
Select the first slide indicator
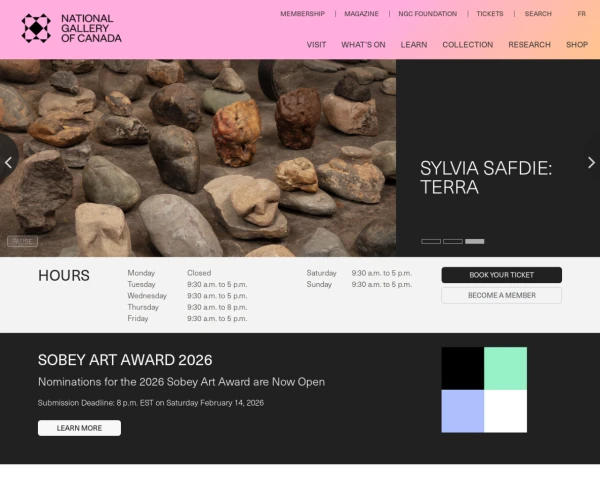pyautogui.click(x=431, y=241)
